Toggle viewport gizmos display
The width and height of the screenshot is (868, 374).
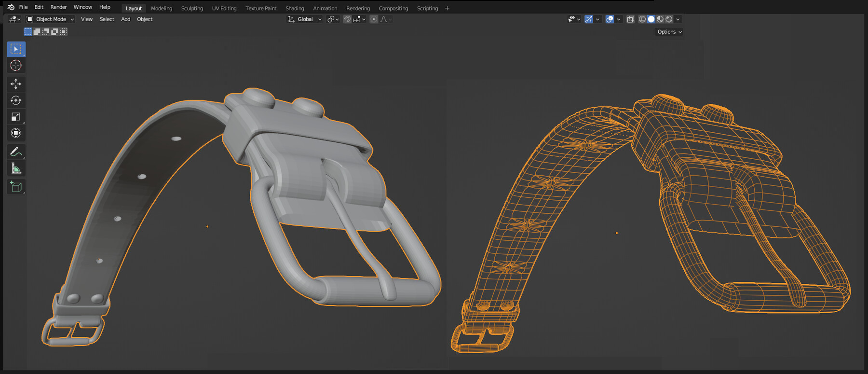pyautogui.click(x=588, y=19)
